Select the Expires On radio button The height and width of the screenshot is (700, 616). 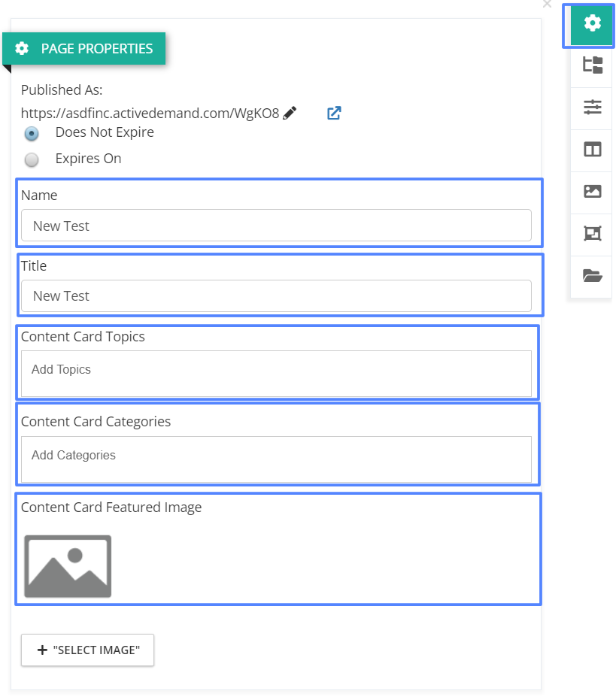click(x=32, y=159)
